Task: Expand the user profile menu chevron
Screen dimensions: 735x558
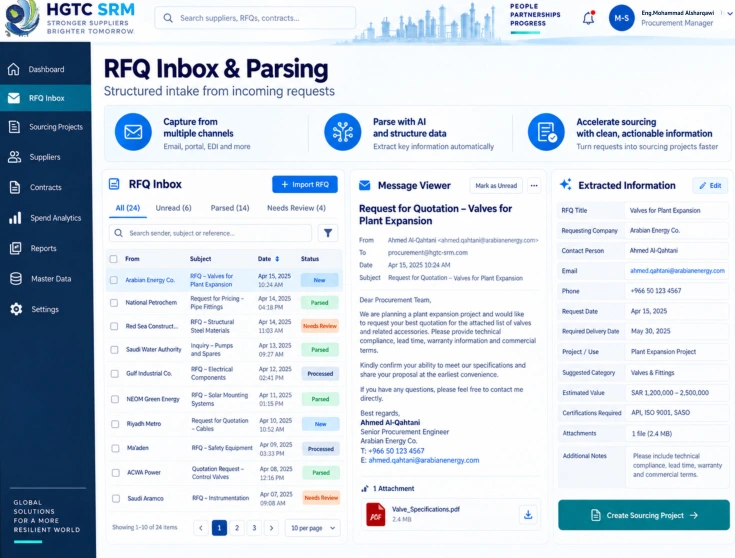Action: [x=729, y=14]
